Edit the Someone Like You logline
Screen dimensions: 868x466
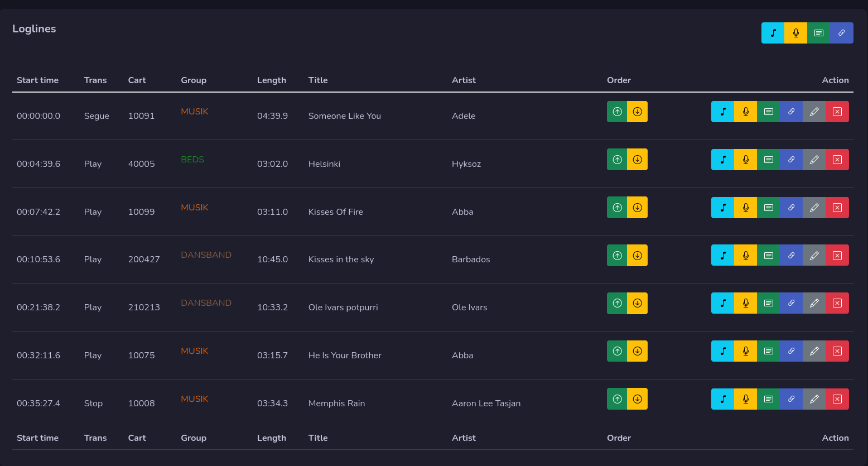tap(814, 112)
